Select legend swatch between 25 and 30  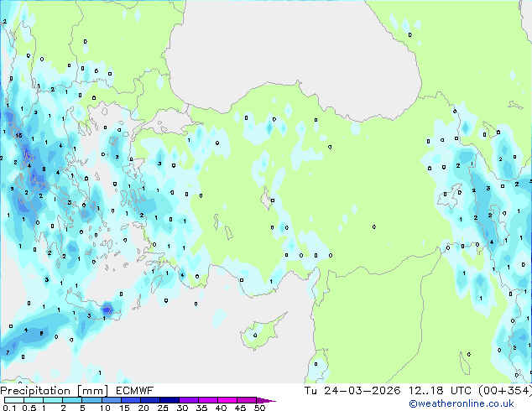169,400
